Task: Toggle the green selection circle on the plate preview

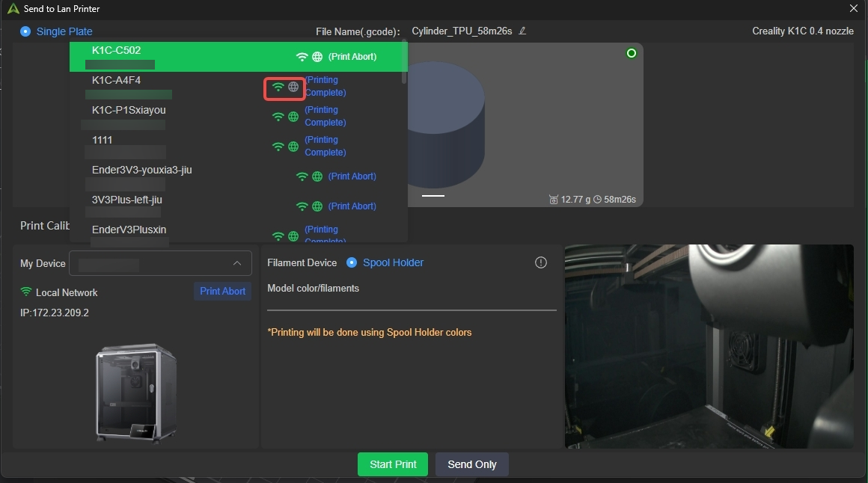Action: pos(632,53)
